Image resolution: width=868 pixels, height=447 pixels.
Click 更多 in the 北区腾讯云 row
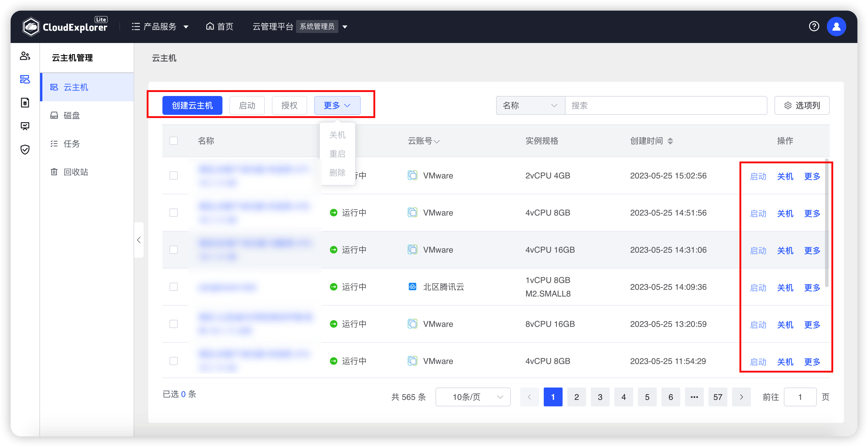812,288
